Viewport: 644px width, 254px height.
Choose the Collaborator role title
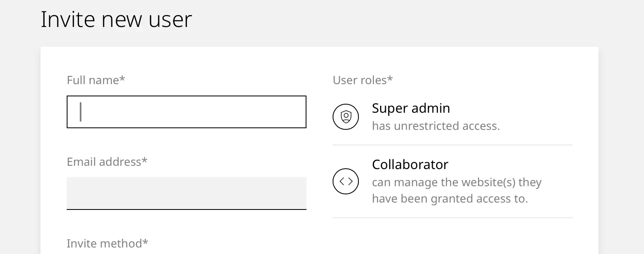click(x=410, y=165)
